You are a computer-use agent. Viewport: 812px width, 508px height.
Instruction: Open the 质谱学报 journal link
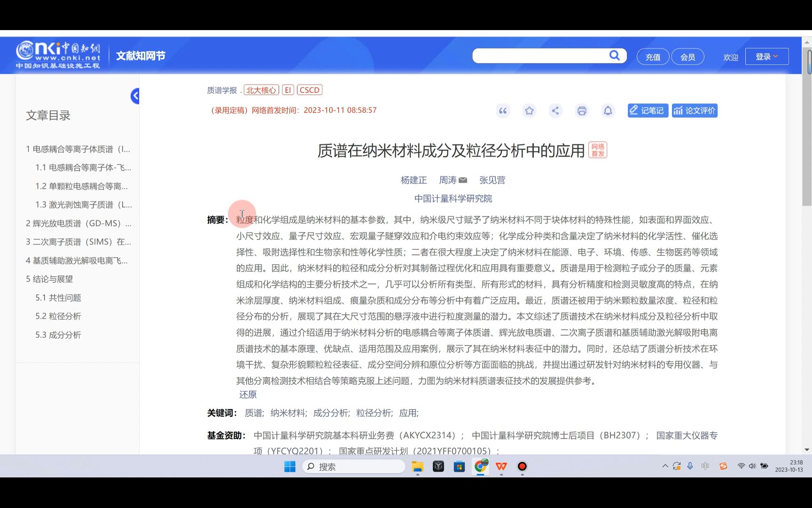[x=222, y=90]
